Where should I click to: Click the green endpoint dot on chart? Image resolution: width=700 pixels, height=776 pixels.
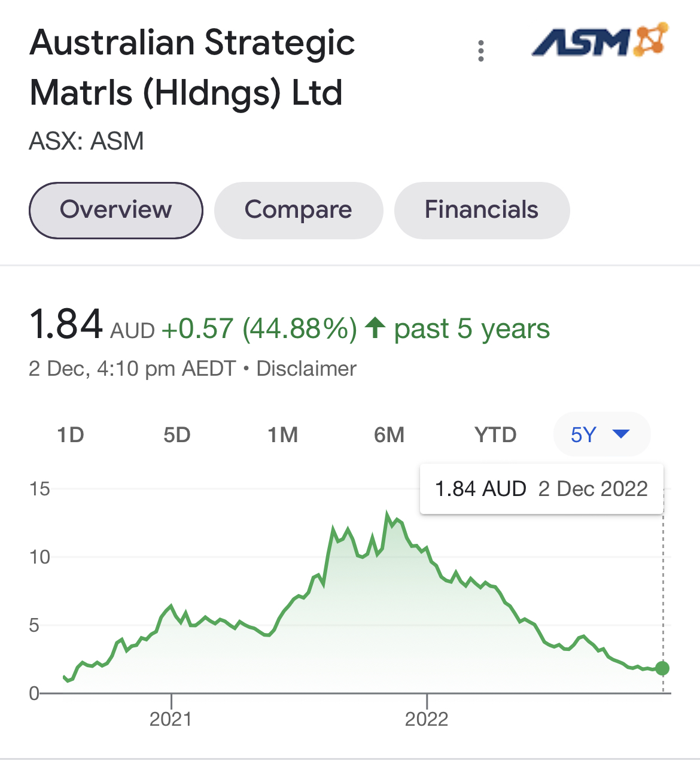[x=662, y=668]
